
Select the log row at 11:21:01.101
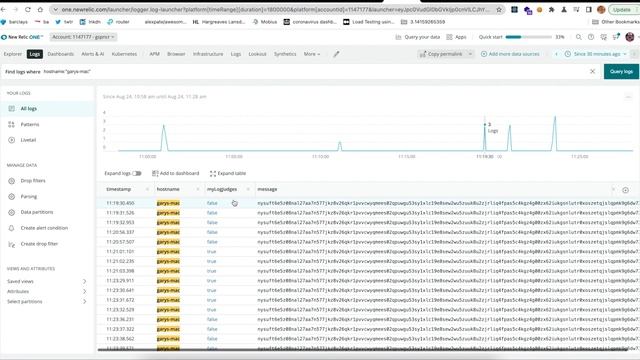(x=367, y=251)
